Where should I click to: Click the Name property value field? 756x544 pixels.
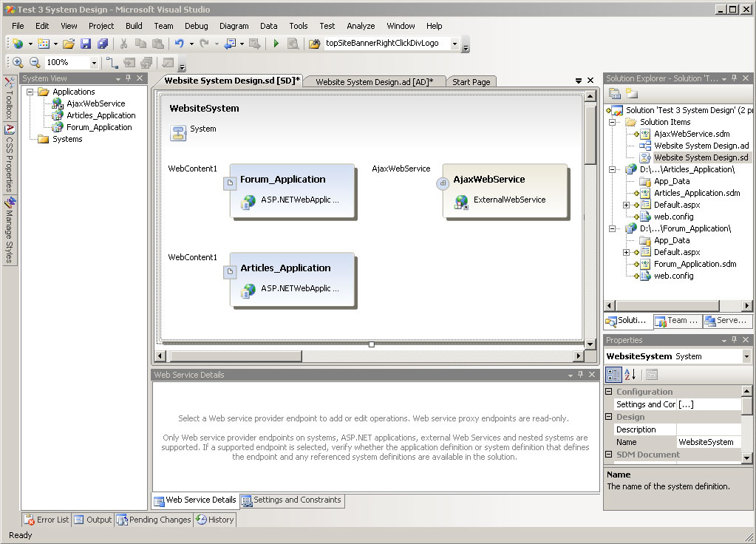[x=709, y=442]
